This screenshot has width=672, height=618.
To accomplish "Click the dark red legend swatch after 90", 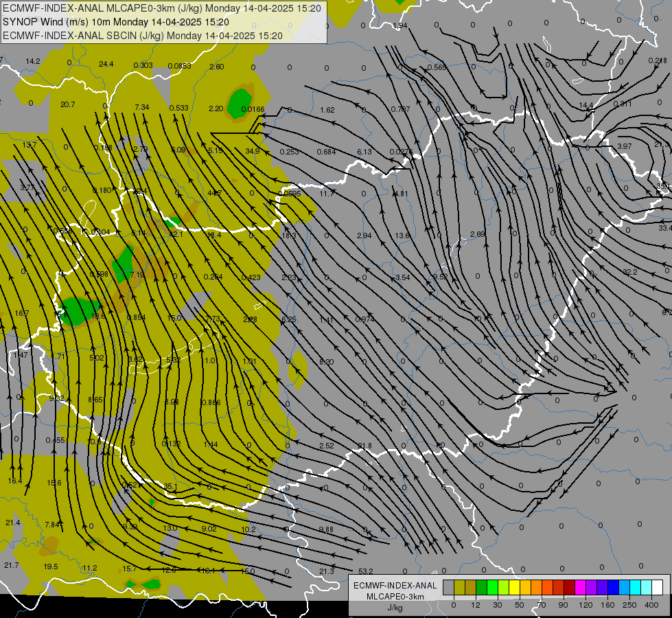I will tap(569, 587).
